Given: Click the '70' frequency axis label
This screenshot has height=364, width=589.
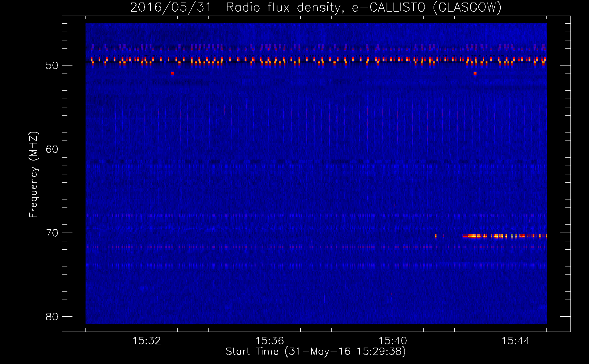Looking at the screenshot, I should [52, 233].
